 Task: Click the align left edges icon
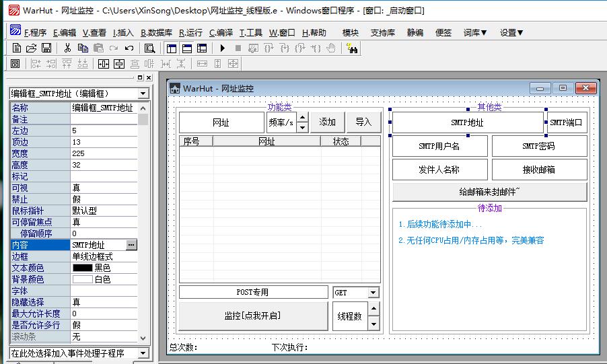pyautogui.click(x=36, y=63)
